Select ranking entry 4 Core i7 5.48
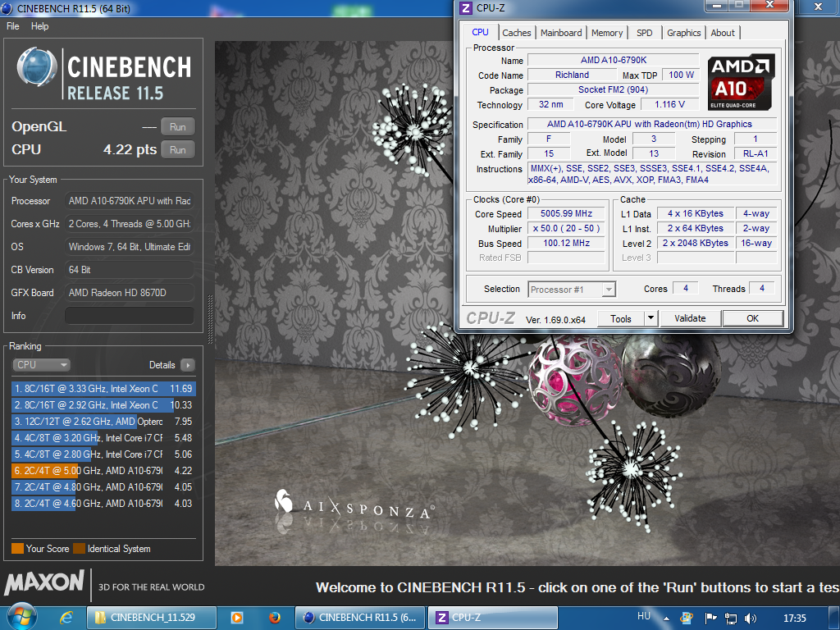This screenshot has height=630, width=840. tap(103, 438)
